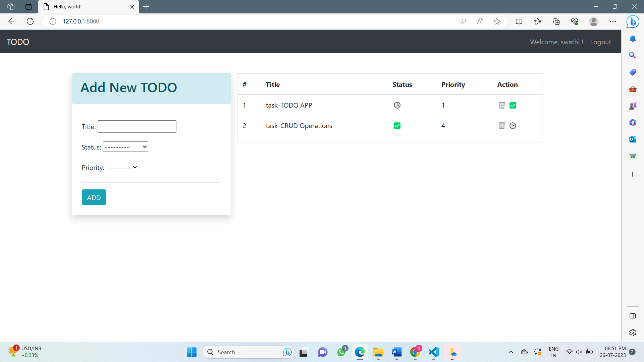This screenshot has width=644, height=362.
Task: Open the browser Collections icon
Action: (556, 21)
